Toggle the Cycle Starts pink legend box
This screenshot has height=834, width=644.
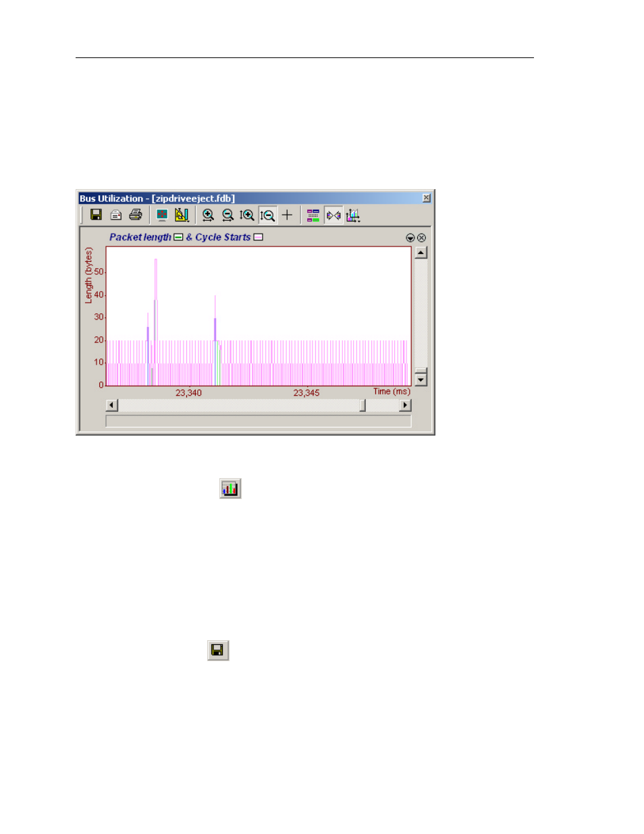click(258, 237)
